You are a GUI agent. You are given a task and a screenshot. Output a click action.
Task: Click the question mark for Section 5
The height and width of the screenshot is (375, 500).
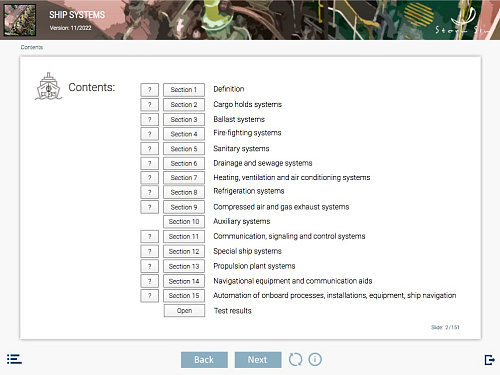pyautogui.click(x=149, y=149)
